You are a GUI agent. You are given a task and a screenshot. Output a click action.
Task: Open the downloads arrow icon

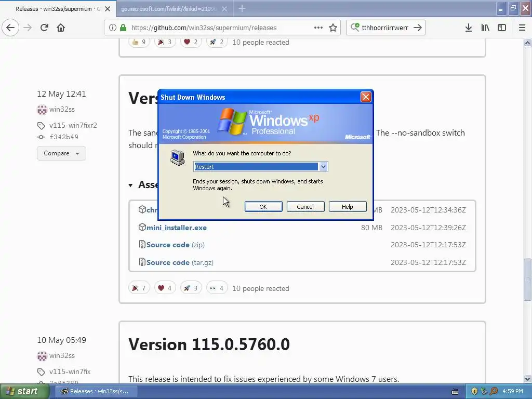point(469,28)
